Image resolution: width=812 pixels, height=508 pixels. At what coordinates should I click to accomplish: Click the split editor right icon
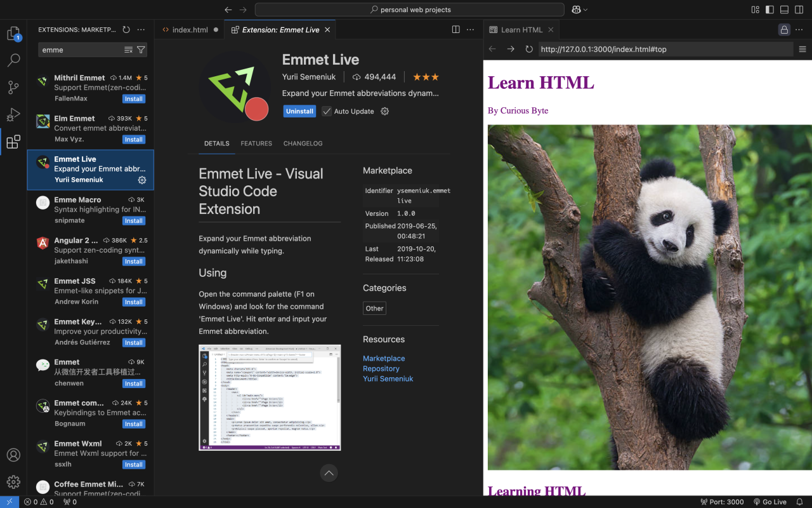coord(455,30)
